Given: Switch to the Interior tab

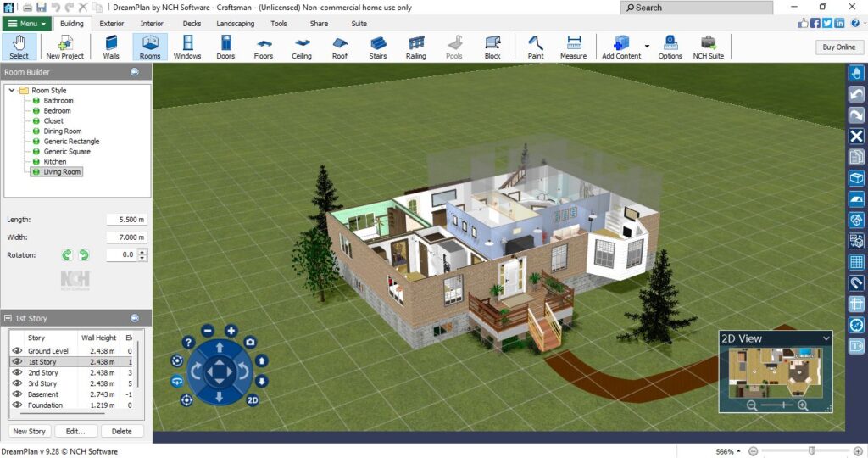Looking at the screenshot, I should 152,24.
